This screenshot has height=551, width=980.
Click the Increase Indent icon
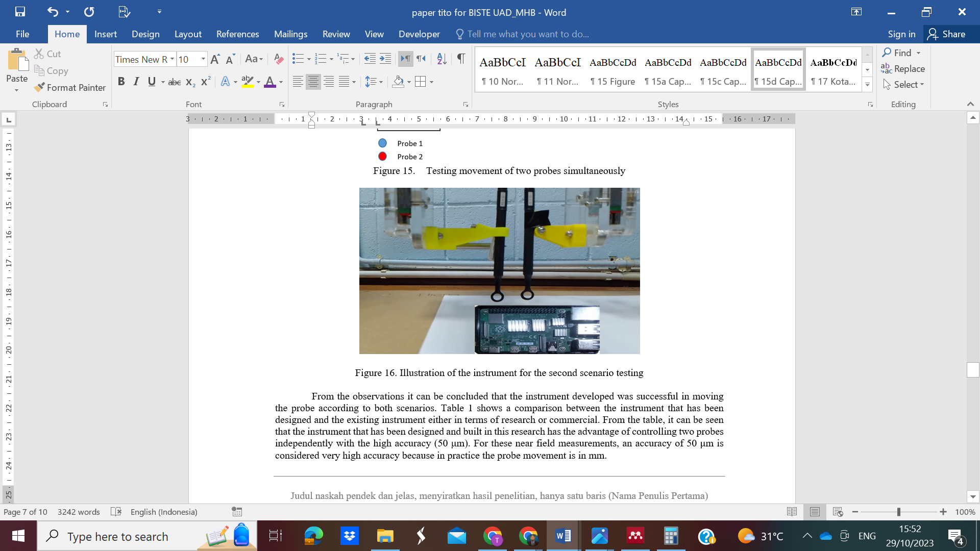(x=385, y=59)
